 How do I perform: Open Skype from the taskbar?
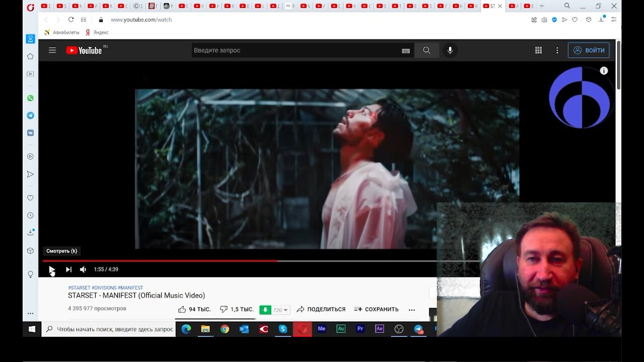click(x=283, y=329)
